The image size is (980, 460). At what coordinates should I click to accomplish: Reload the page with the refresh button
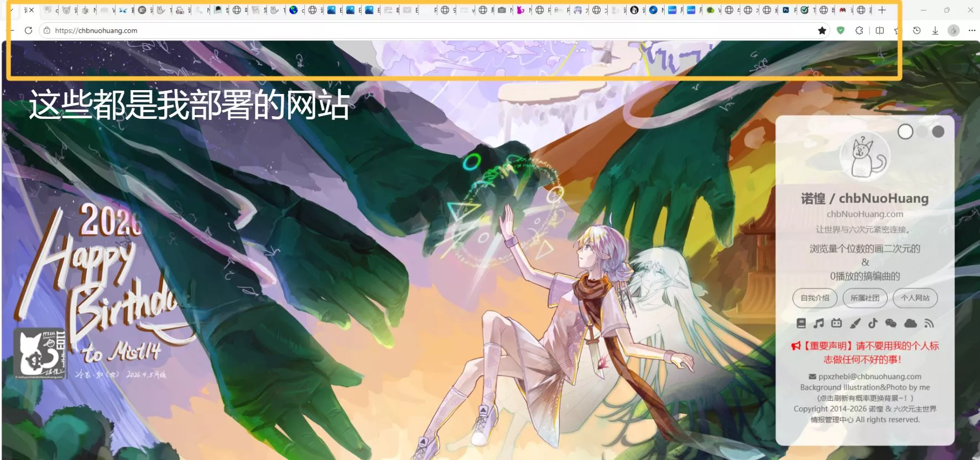(x=28, y=30)
